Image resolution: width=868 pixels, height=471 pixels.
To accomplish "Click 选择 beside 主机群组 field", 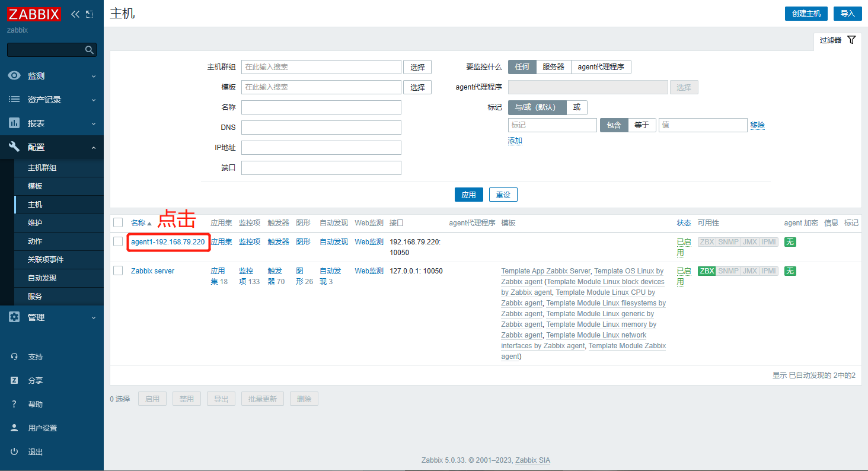I will click(417, 67).
